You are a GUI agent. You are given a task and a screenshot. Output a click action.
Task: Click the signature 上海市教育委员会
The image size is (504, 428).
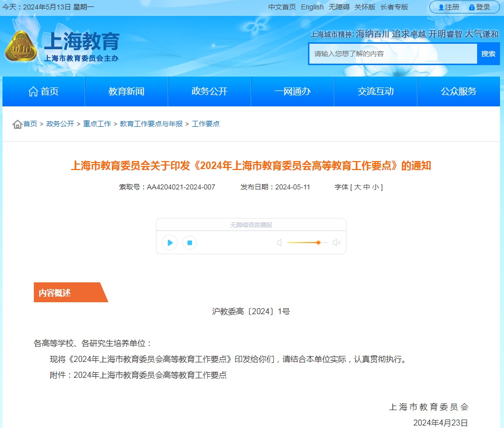[429, 407]
